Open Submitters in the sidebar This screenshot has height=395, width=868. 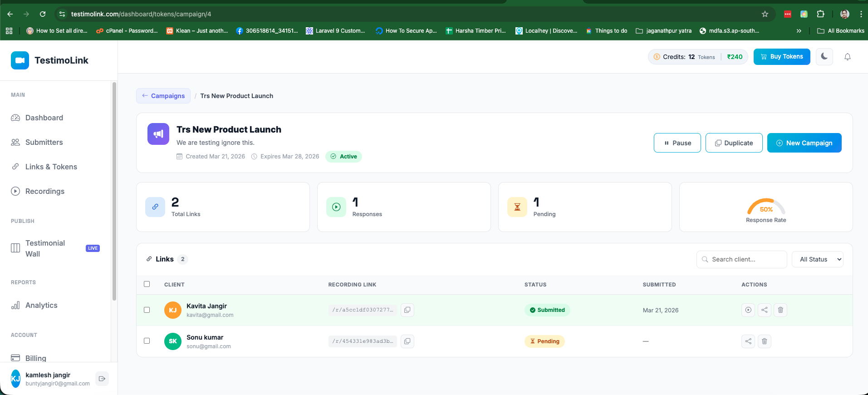pyautogui.click(x=44, y=142)
